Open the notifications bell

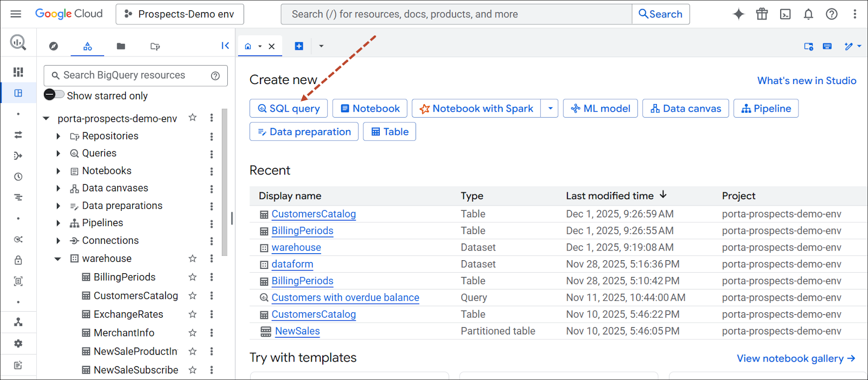[x=808, y=14]
